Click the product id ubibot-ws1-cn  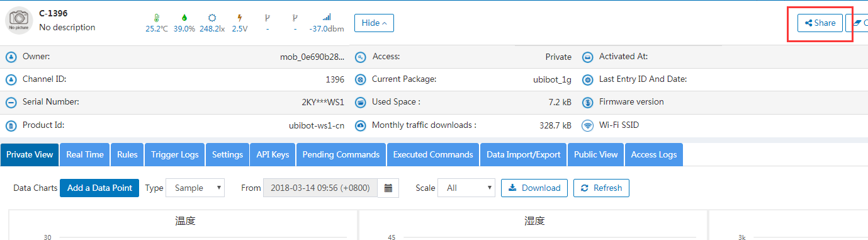pyautogui.click(x=317, y=125)
